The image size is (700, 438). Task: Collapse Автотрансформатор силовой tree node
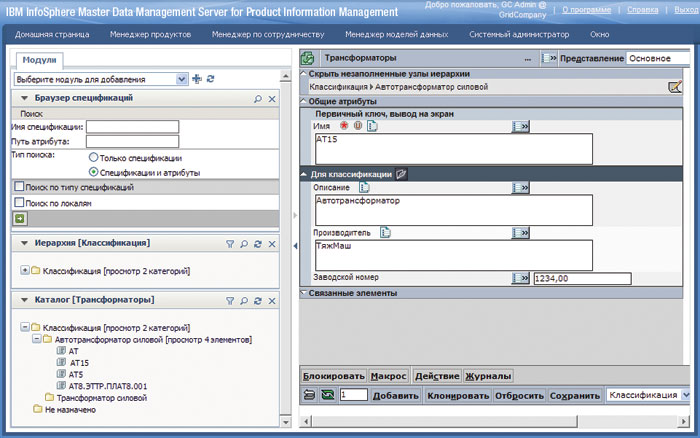37,339
